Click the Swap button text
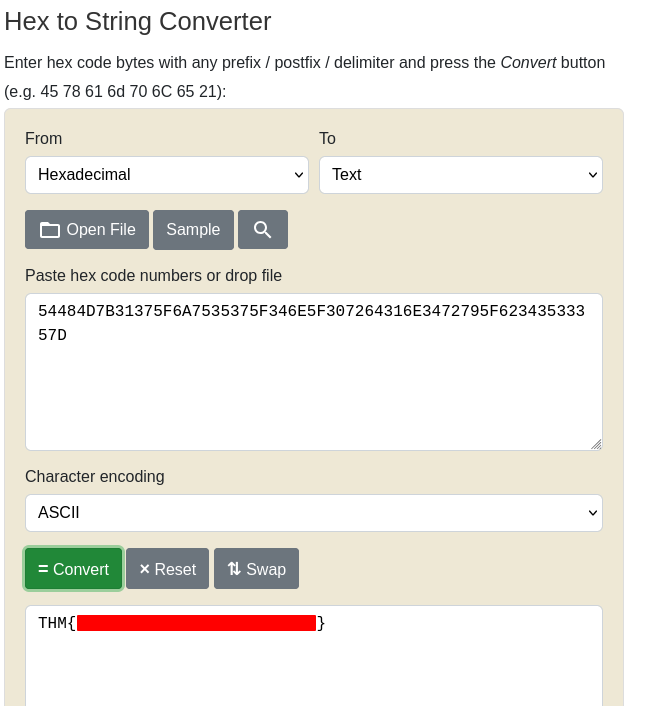The width and height of the screenshot is (647, 706). 266,569
